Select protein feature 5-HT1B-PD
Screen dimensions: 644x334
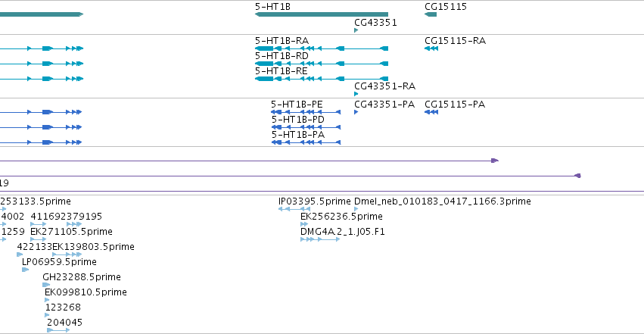tap(306, 127)
